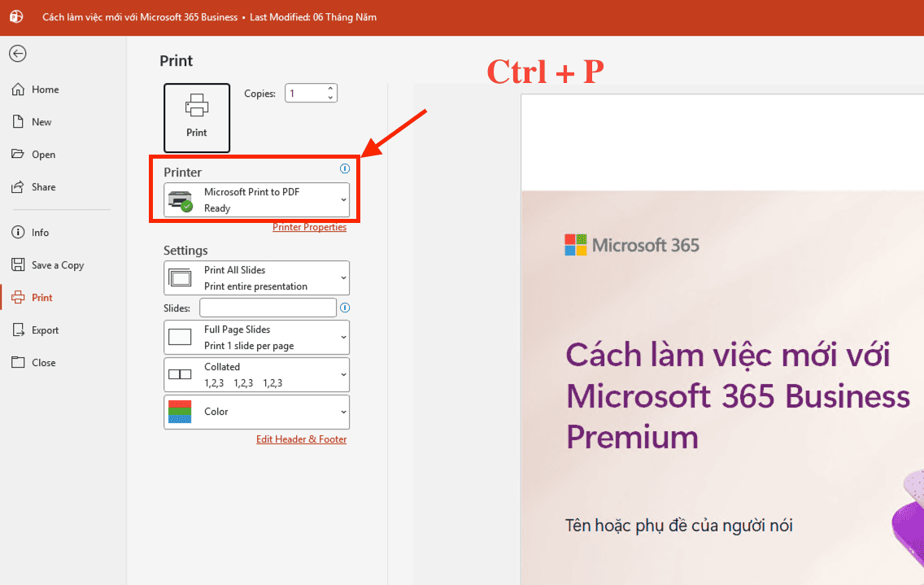
Task: Click the slide title in the print preview
Action: [738, 395]
